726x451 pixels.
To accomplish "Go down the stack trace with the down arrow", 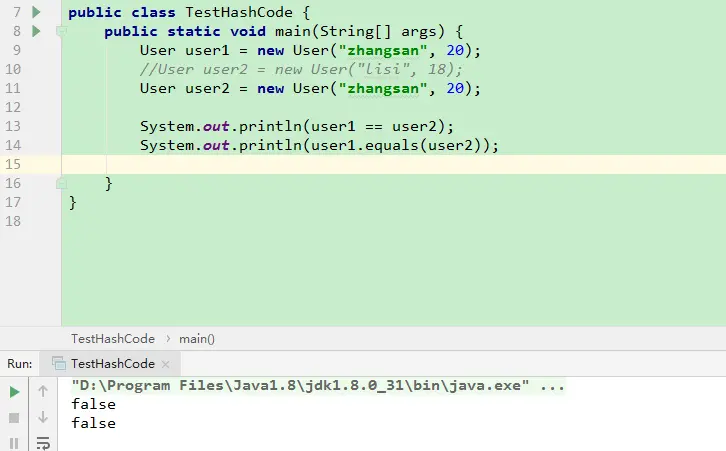I will (43, 417).
